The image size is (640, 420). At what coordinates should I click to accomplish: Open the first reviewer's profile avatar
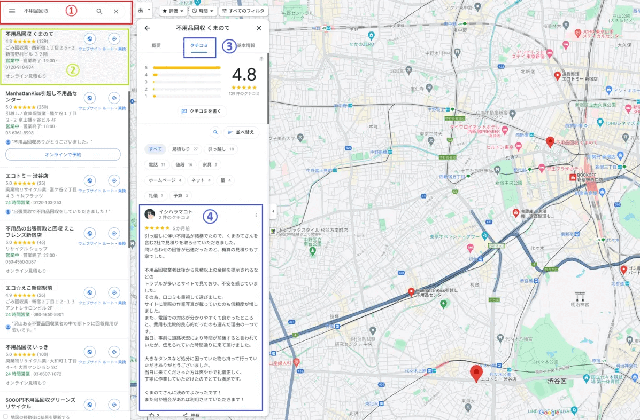pos(150,214)
